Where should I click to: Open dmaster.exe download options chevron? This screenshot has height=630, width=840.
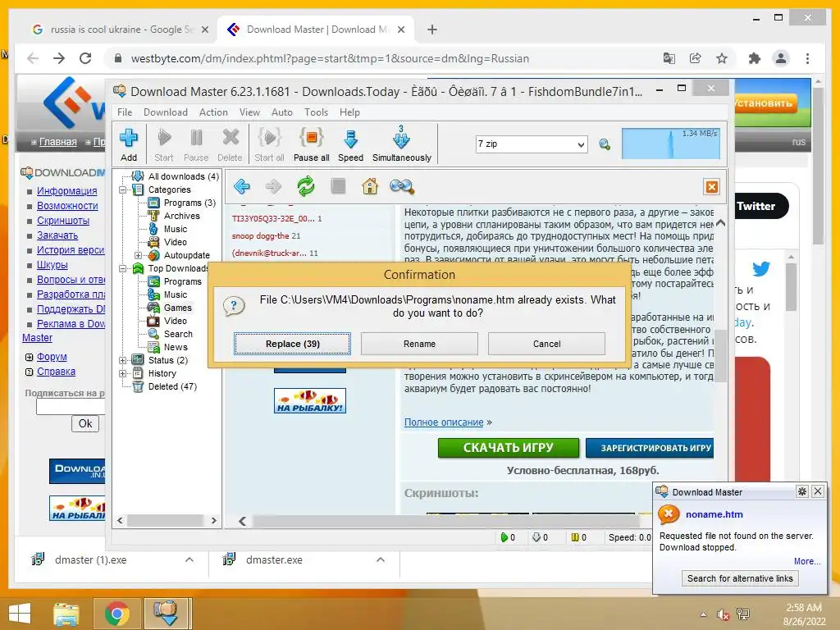point(381,559)
